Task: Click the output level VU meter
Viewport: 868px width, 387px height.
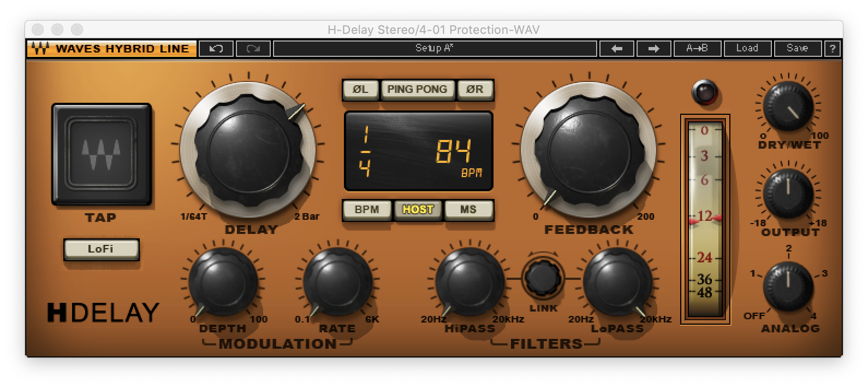Action: pos(705,220)
